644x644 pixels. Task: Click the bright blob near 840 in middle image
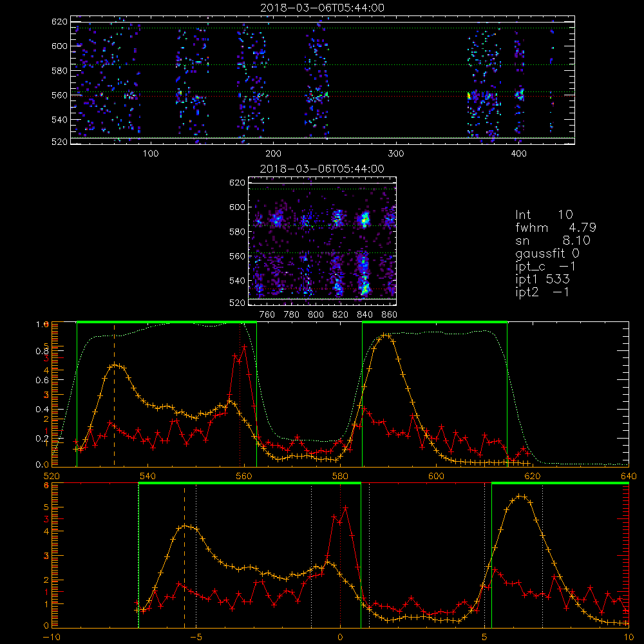(363, 219)
